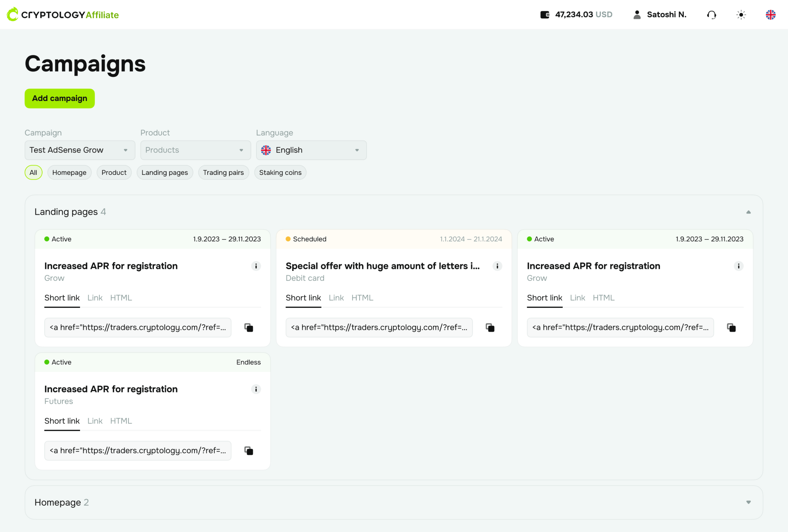Open the Campaign dropdown Test AdSense Grow
The width and height of the screenshot is (788, 532).
(x=80, y=150)
